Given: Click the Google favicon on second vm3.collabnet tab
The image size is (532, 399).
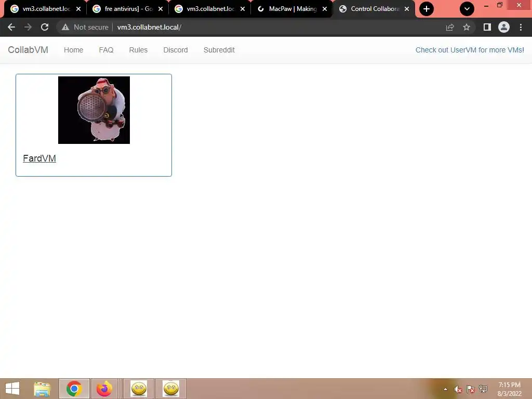Looking at the screenshot, I should point(179,9).
